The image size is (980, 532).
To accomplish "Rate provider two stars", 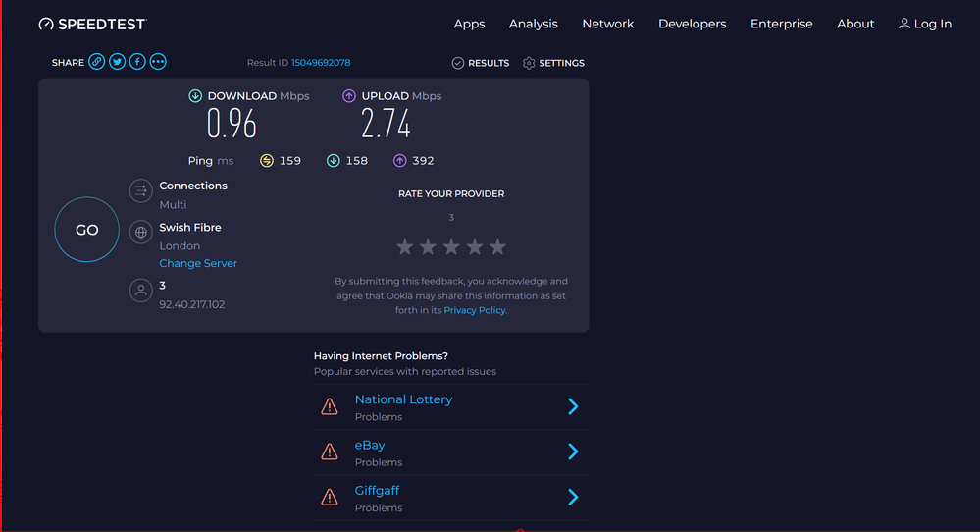I will click(x=428, y=247).
